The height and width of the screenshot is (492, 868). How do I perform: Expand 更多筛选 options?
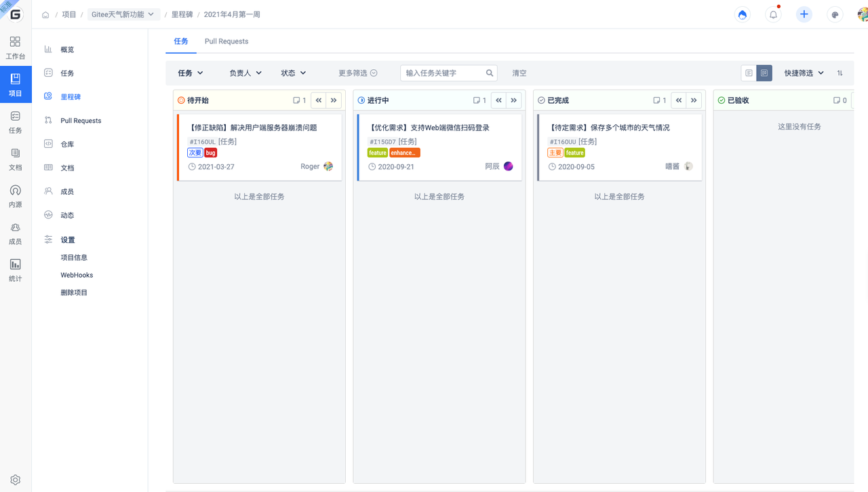[358, 73]
